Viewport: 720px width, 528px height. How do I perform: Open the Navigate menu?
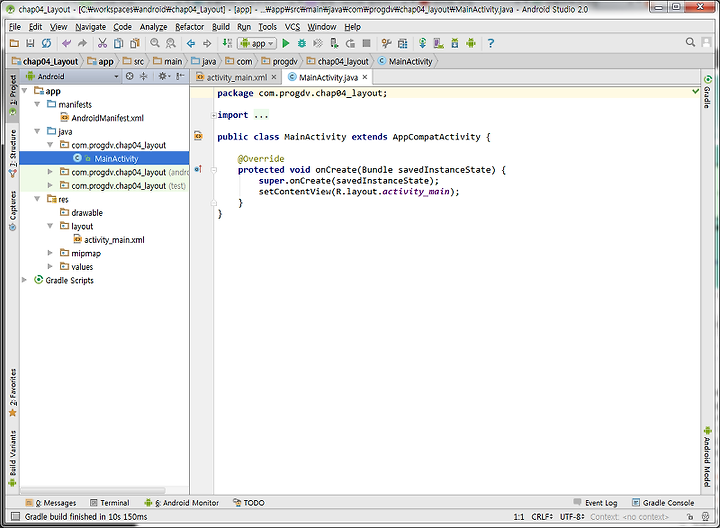(x=90, y=27)
